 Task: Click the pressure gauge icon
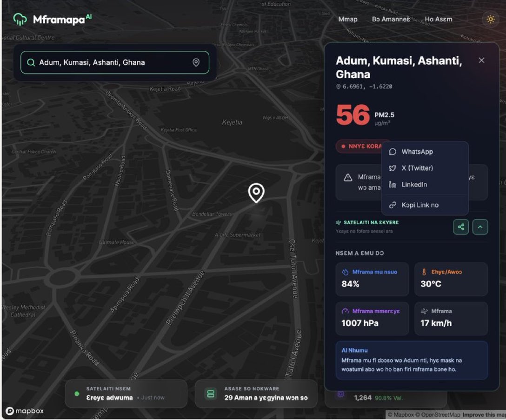(345, 311)
